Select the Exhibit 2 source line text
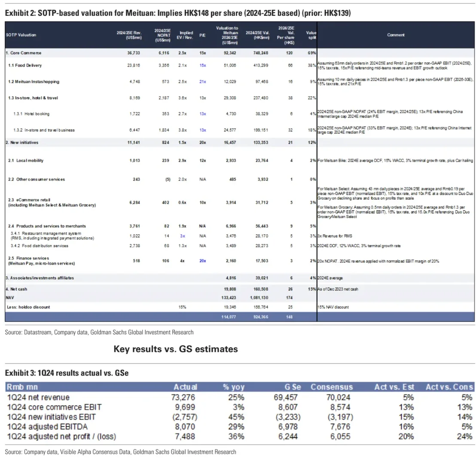The height and width of the screenshot is (461, 476). coord(99,332)
